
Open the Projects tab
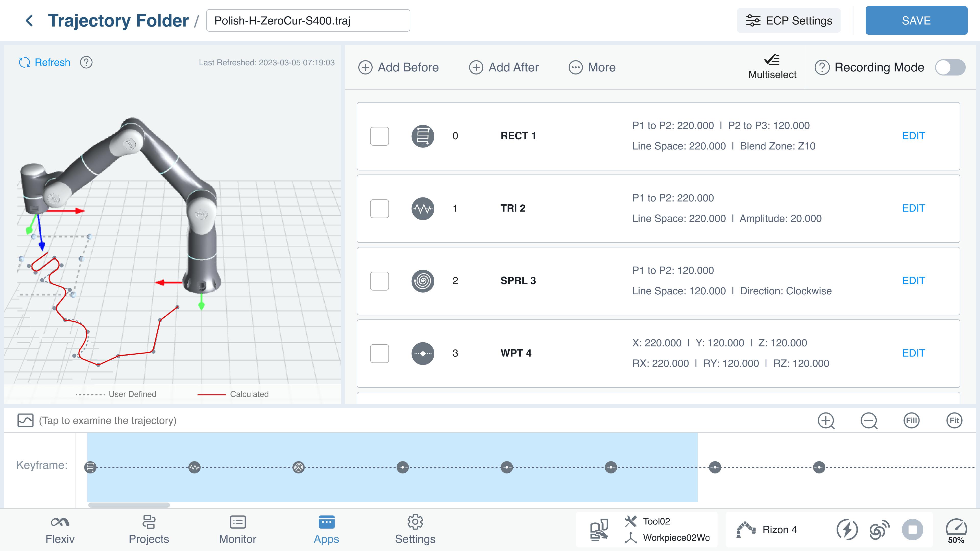tap(148, 530)
